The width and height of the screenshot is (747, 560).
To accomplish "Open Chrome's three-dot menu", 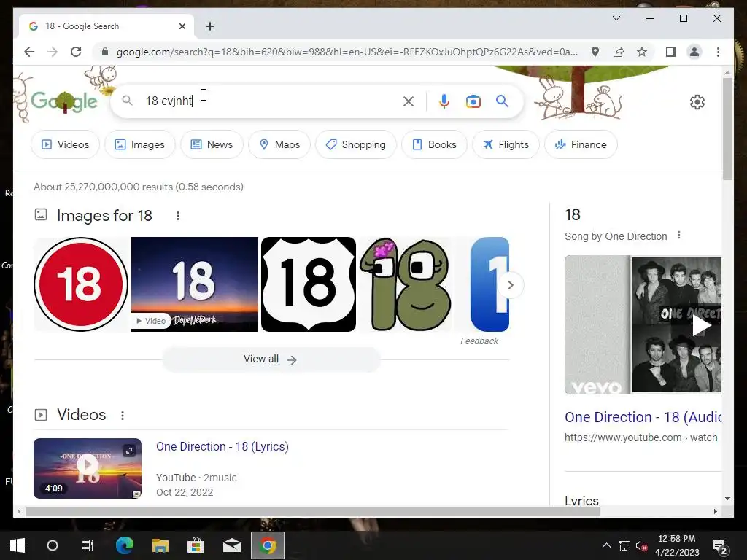I will tap(718, 52).
